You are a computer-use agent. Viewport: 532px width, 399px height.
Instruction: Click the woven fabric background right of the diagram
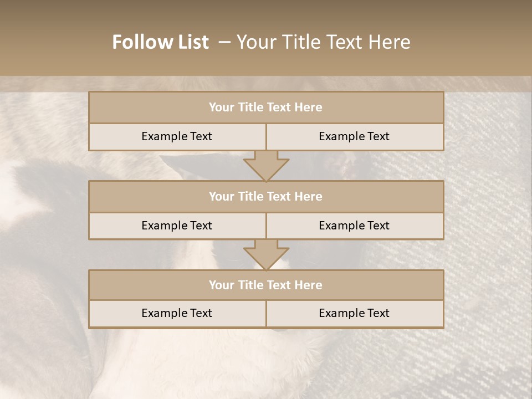(488, 222)
